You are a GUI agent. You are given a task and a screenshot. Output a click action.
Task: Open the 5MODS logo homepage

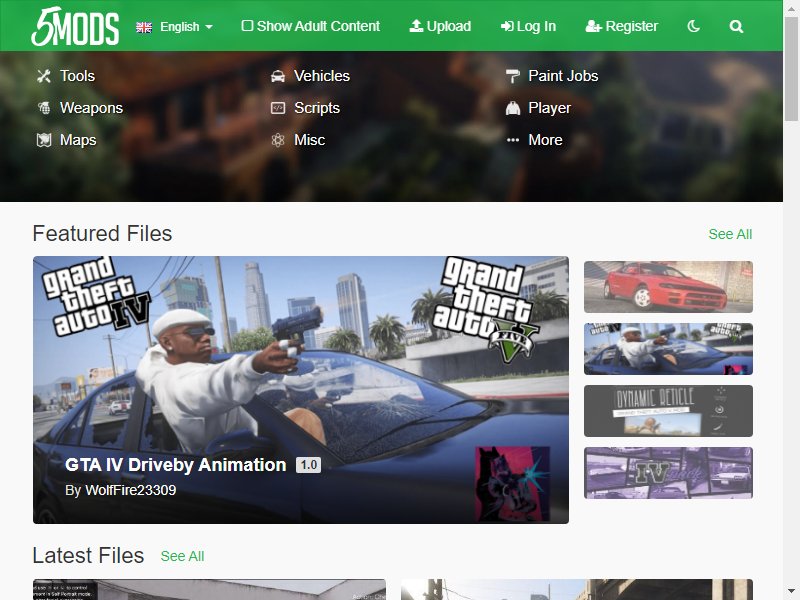coord(75,26)
